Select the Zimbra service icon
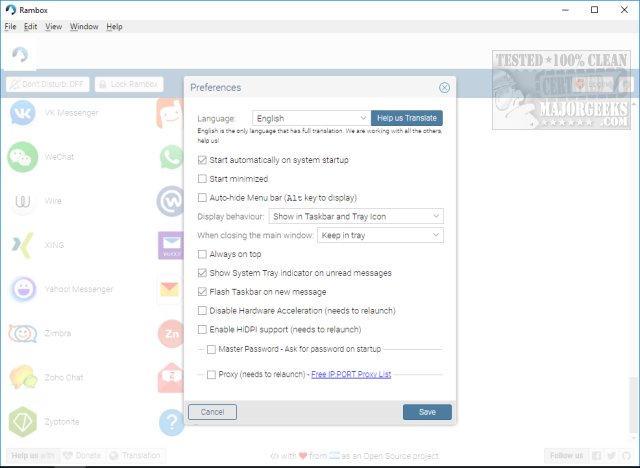Image resolution: width=640 pixels, height=468 pixels. (22, 333)
